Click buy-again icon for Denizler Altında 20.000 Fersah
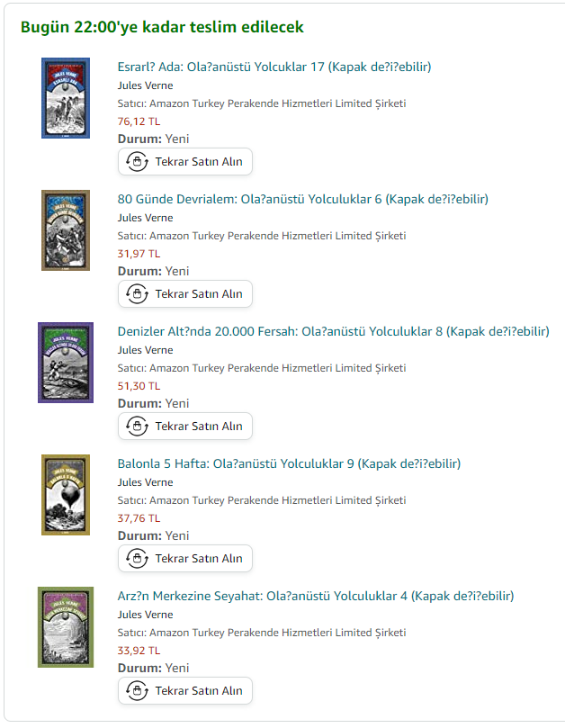Viewport: 565px width, 728px height. coord(137,427)
